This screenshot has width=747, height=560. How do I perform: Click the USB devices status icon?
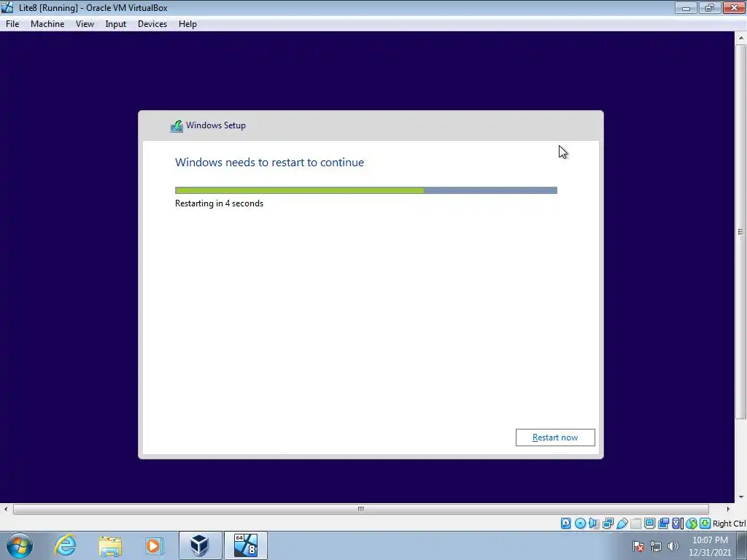pyautogui.click(x=622, y=524)
